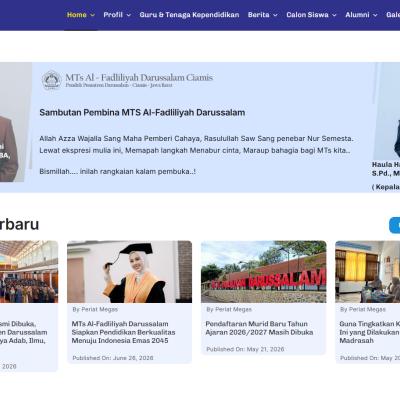Open article Guna Tingkatkan
Viewport: 400px width, 400px height.
click(369, 332)
